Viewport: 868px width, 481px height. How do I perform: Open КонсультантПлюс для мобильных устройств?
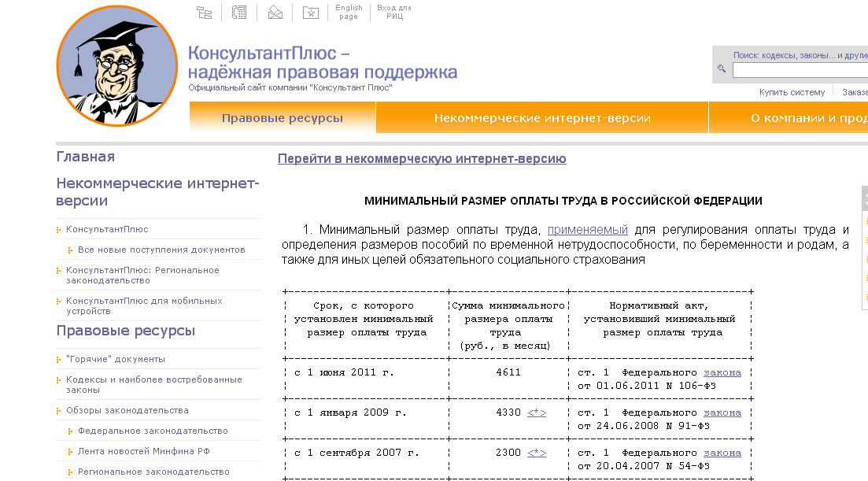[144, 305]
